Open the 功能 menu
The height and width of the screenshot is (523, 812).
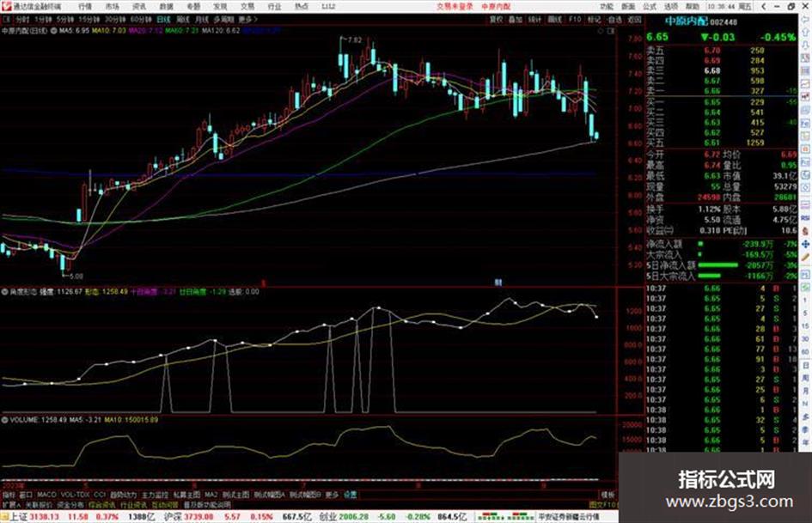pyautogui.click(x=607, y=6)
